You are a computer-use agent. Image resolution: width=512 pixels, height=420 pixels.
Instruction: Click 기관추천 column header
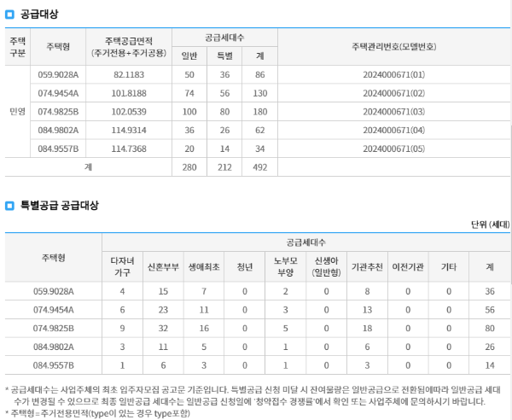tap(367, 267)
